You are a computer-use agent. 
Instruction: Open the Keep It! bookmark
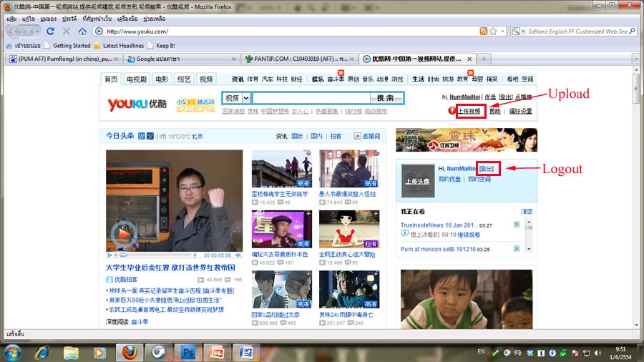tap(162, 46)
